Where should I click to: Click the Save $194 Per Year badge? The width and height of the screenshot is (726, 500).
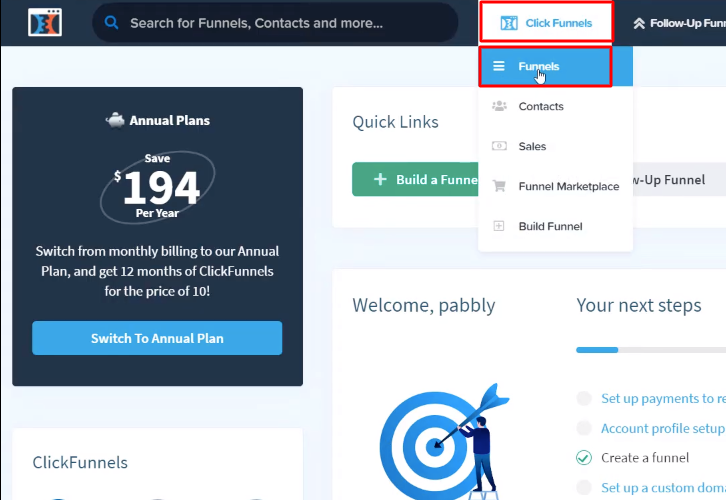157,187
